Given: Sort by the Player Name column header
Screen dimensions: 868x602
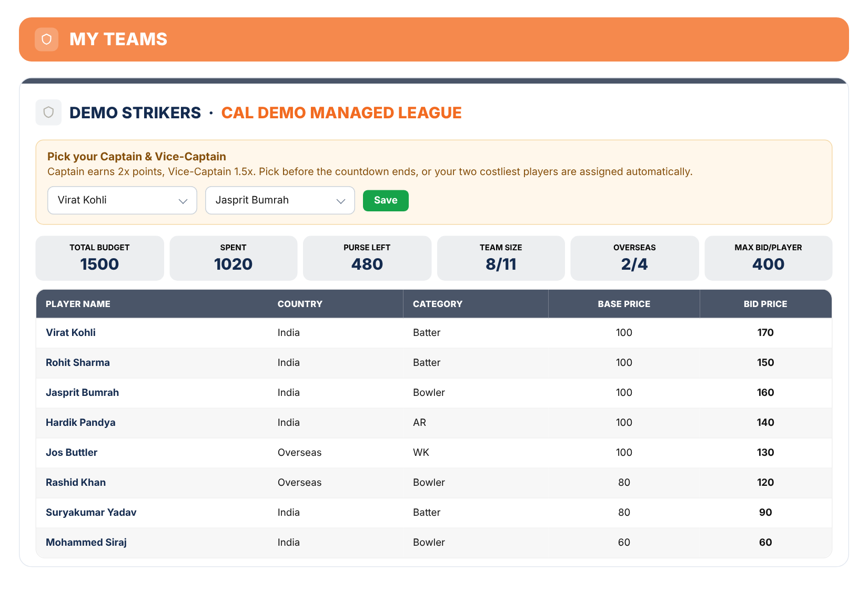Looking at the screenshot, I should point(78,304).
